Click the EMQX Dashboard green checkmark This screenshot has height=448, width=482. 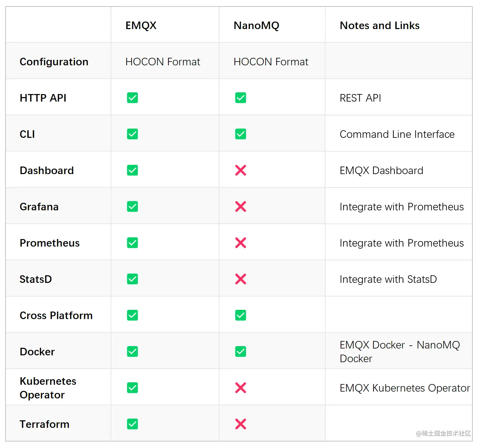(x=132, y=170)
